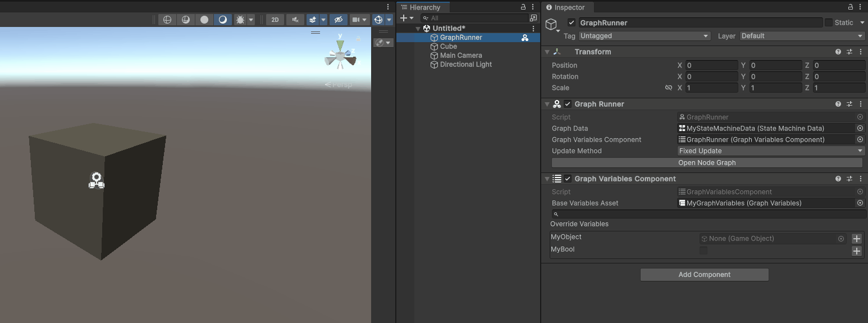Open Transform component help reference icon
Viewport: 868px width, 323px height.
[838, 52]
